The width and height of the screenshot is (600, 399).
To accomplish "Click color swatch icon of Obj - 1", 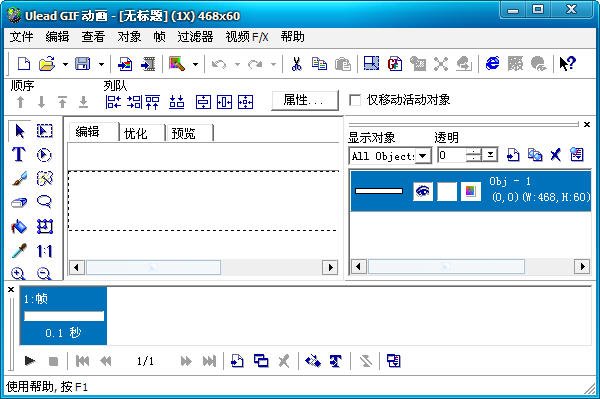I will 470,191.
